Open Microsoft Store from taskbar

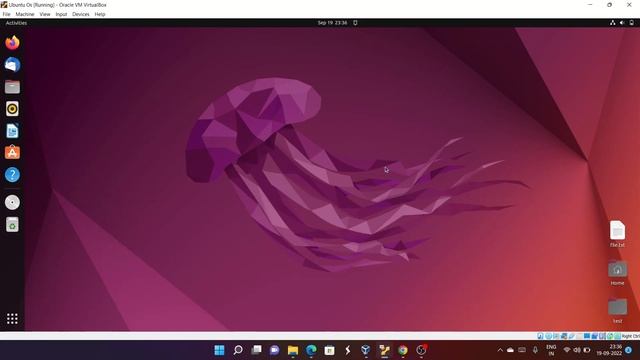[x=329, y=350]
